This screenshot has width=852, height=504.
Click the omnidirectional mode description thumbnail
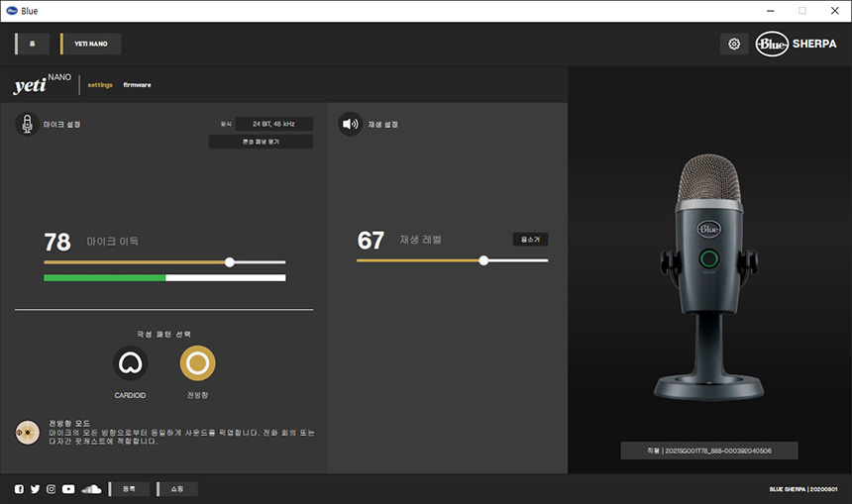[x=27, y=433]
